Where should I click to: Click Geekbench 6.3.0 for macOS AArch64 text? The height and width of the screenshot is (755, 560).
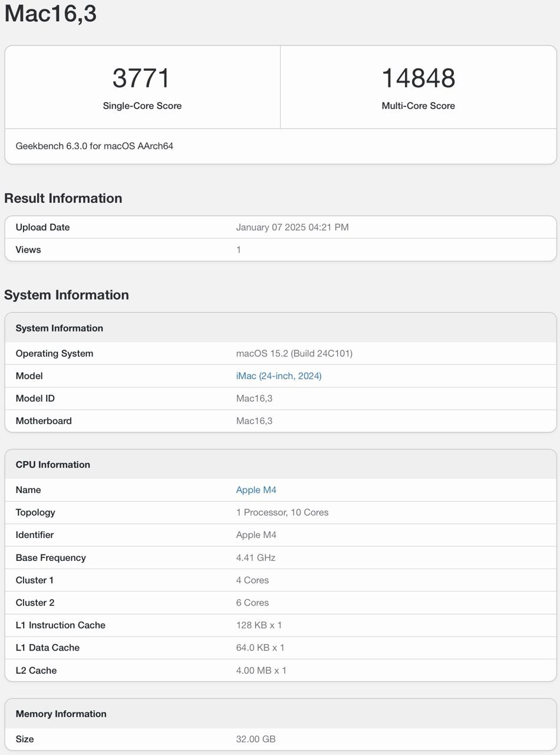[94, 146]
